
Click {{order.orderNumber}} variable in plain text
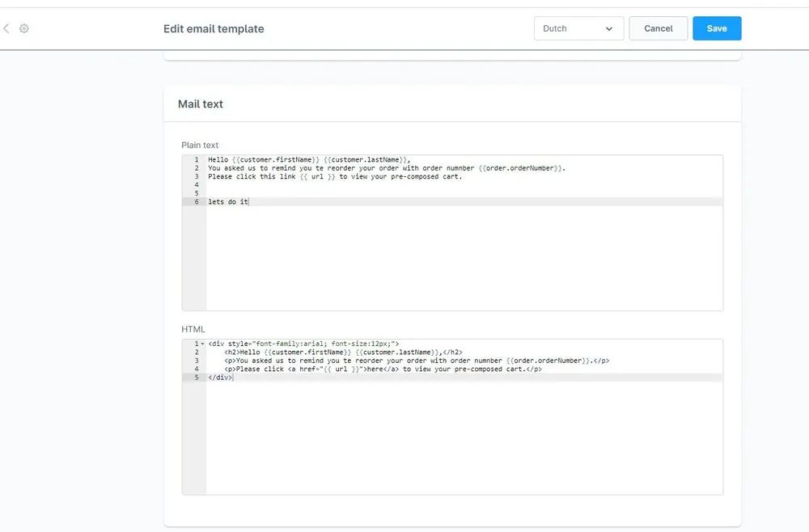[x=519, y=168]
